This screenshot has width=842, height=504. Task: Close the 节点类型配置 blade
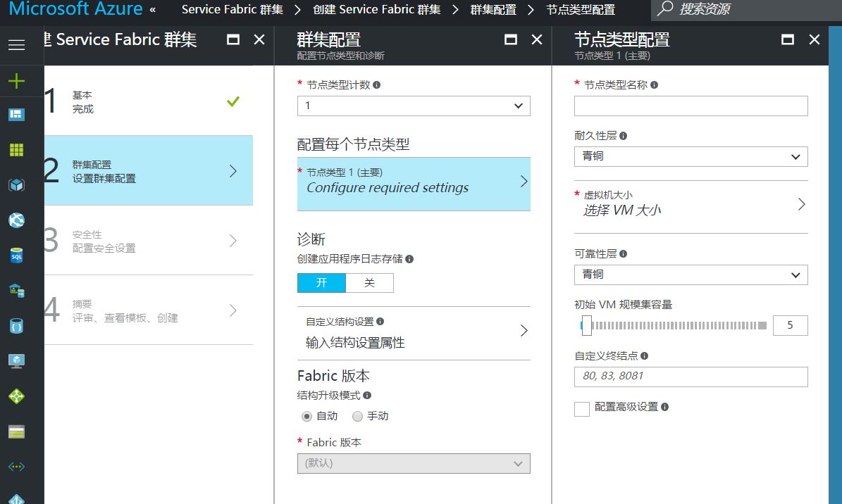814,39
